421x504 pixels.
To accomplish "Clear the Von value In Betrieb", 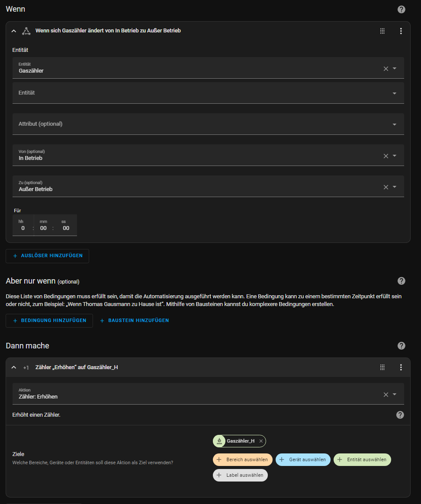I will click(386, 156).
